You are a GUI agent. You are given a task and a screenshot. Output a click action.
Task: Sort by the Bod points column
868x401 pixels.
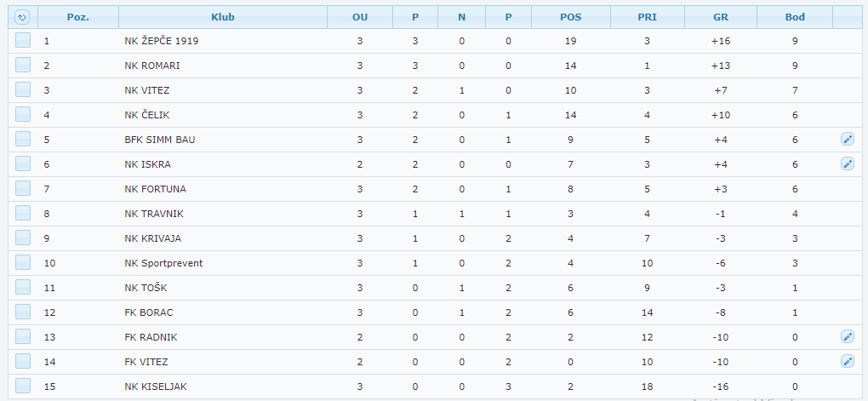tap(794, 17)
